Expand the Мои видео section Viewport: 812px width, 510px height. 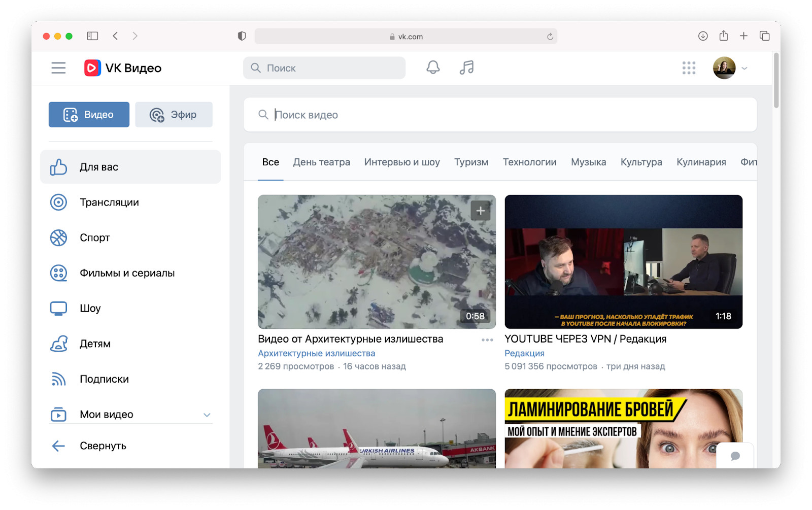point(207,415)
